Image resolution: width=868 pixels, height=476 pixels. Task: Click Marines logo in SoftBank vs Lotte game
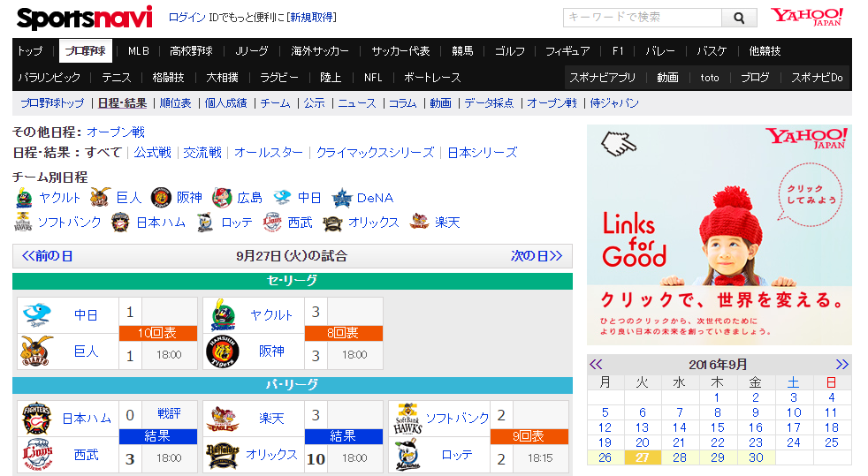408,455
